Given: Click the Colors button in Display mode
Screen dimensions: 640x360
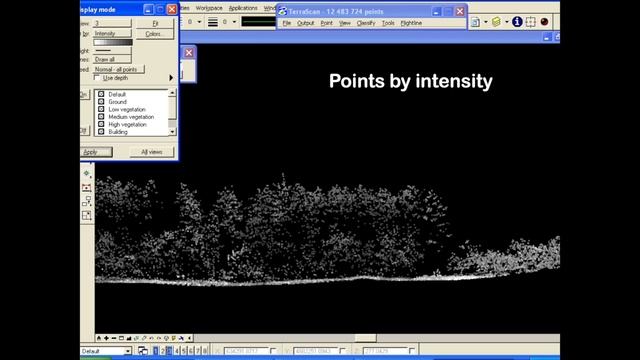Looking at the screenshot, I should (155, 34).
